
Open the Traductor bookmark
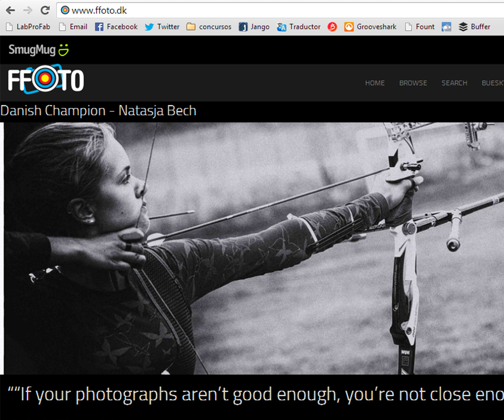tap(299, 27)
